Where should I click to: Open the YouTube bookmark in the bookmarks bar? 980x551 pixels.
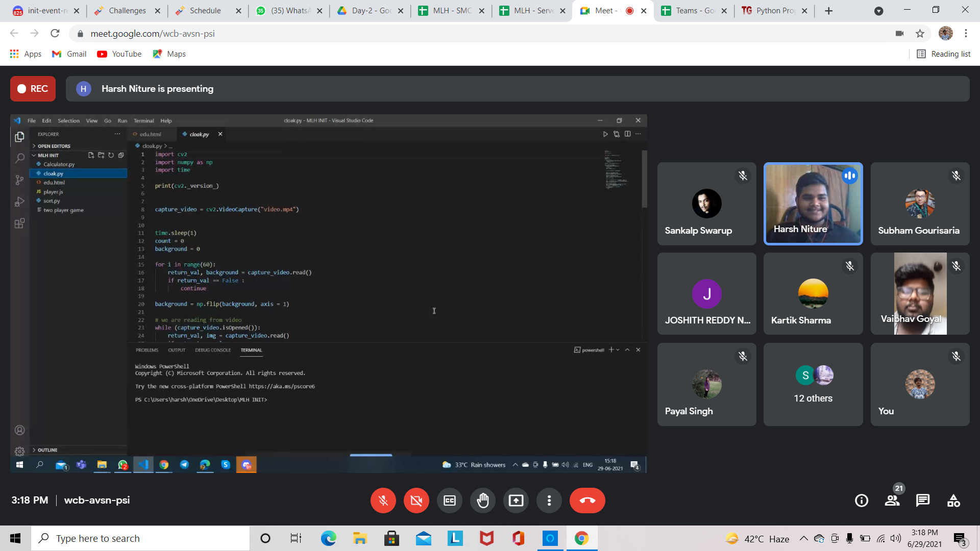pyautogui.click(x=118, y=54)
